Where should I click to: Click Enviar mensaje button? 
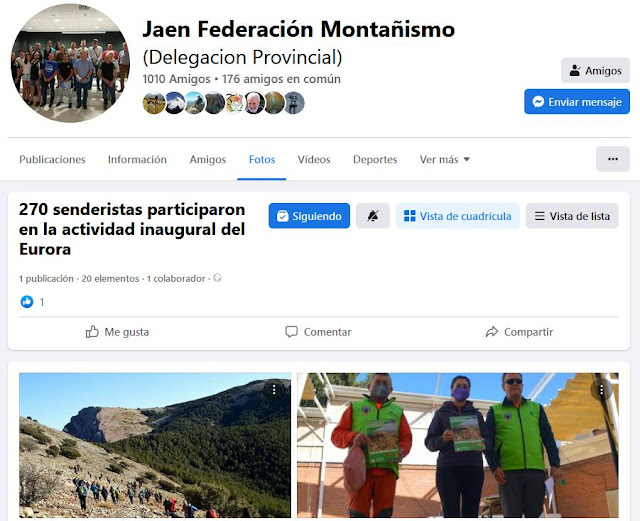pos(577,102)
